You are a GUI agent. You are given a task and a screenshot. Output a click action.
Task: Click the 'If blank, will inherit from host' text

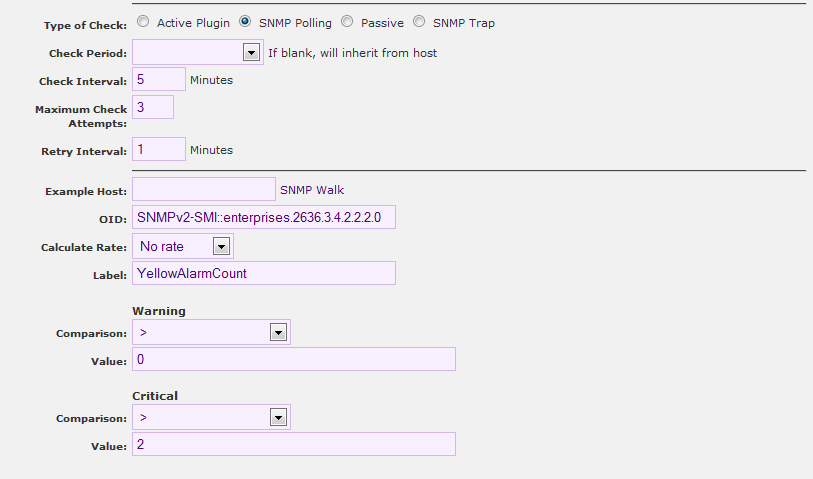pyautogui.click(x=353, y=52)
